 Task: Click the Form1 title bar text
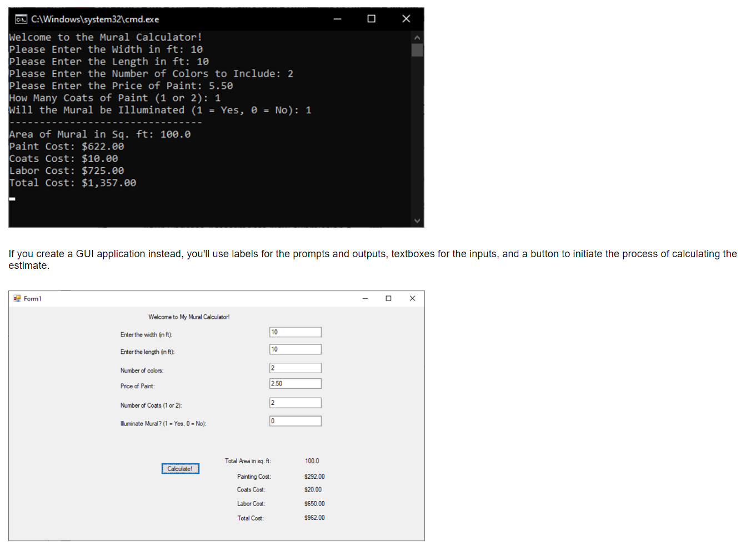click(x=32, y=298)
